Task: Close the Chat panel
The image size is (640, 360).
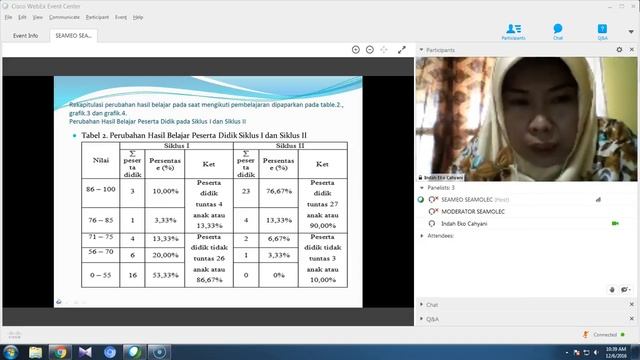Action: [632, 304]
